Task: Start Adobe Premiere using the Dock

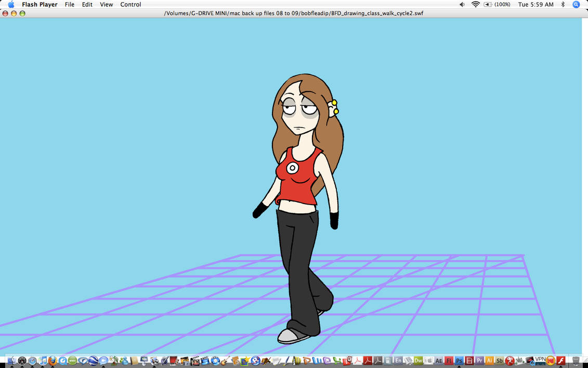Action: (479, 360)
